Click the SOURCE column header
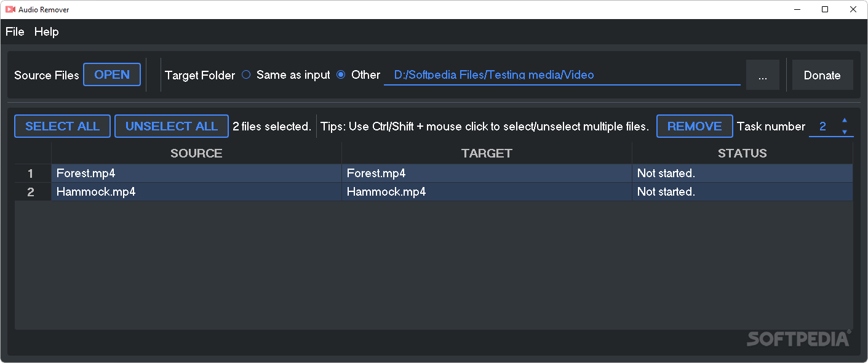This screenshot has height=363, width=868. (x=196, y=153)
